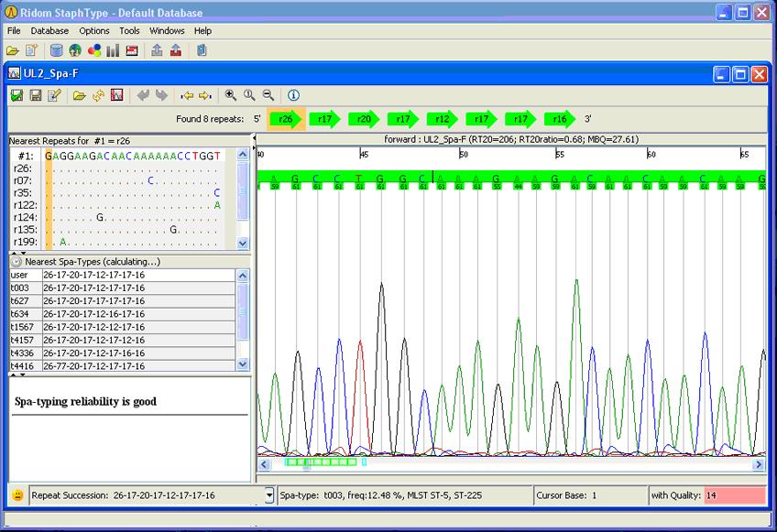Select the t4157 spa-type row
777x532 pixels.
(122, 340)
